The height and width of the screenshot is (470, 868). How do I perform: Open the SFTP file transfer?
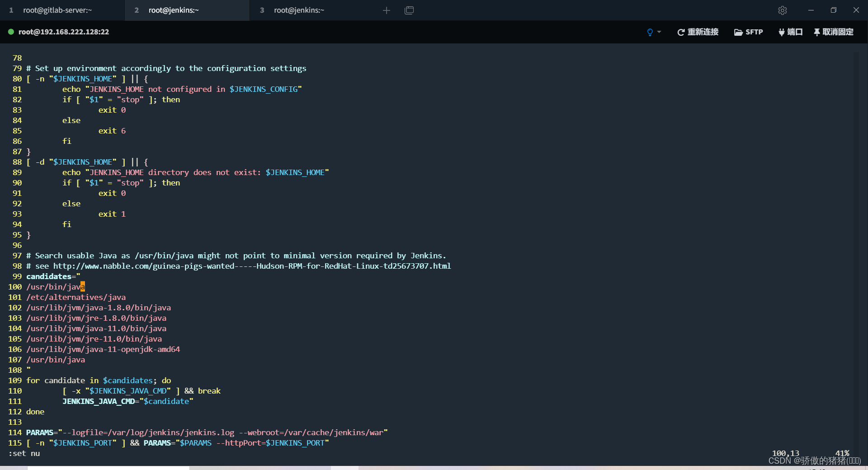(748, 32)
